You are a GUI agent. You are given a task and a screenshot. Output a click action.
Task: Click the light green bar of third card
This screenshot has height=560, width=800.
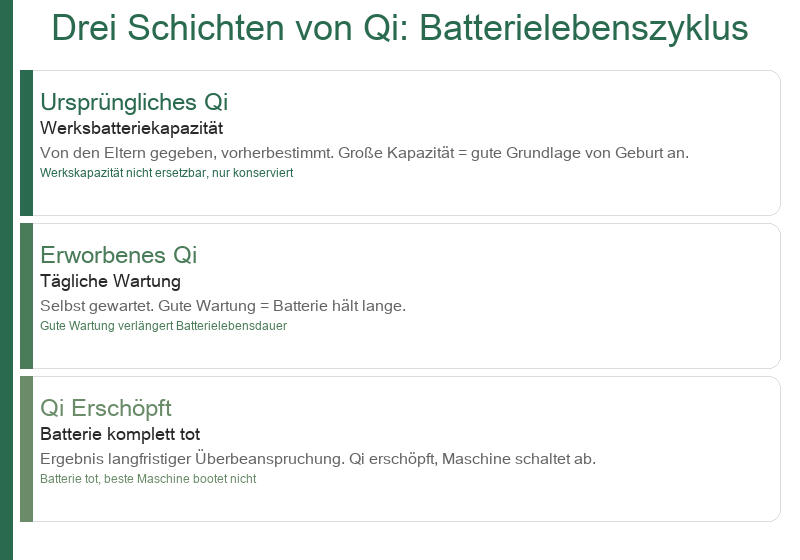(x=27, y=449)
